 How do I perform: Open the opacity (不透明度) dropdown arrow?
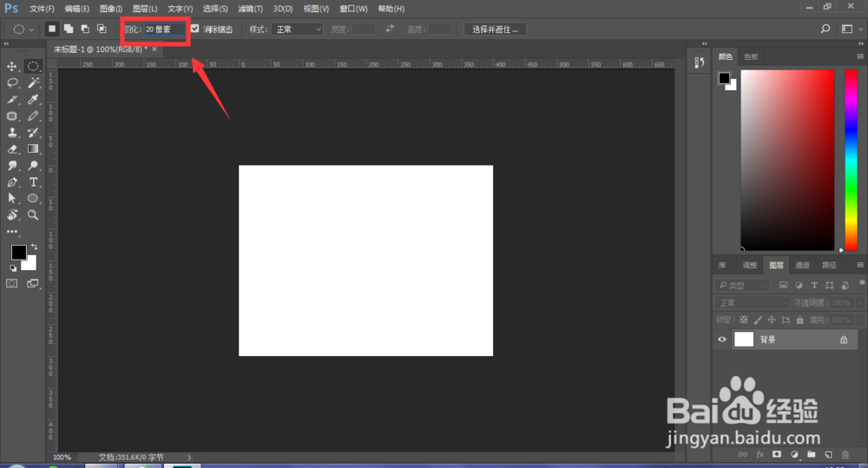click(x=859, y=303)
